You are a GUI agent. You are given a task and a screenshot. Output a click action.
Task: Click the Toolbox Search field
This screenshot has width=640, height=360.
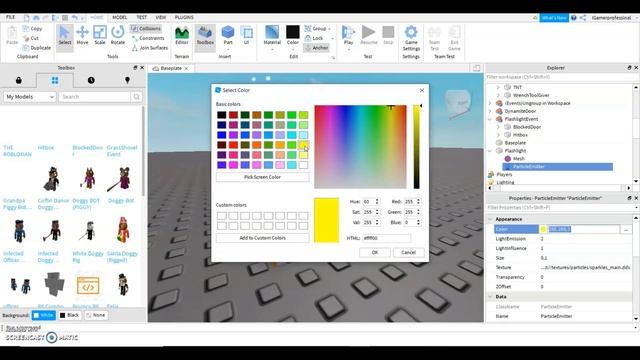coord(95,97)
